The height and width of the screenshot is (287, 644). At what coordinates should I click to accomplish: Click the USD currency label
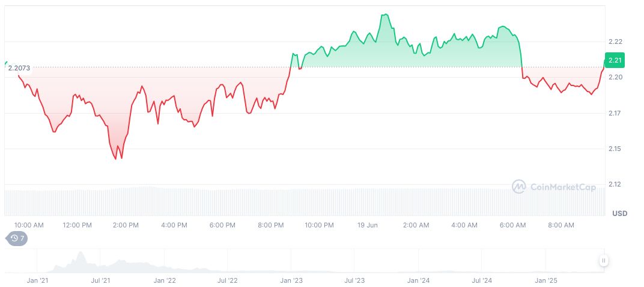(619, 214)
